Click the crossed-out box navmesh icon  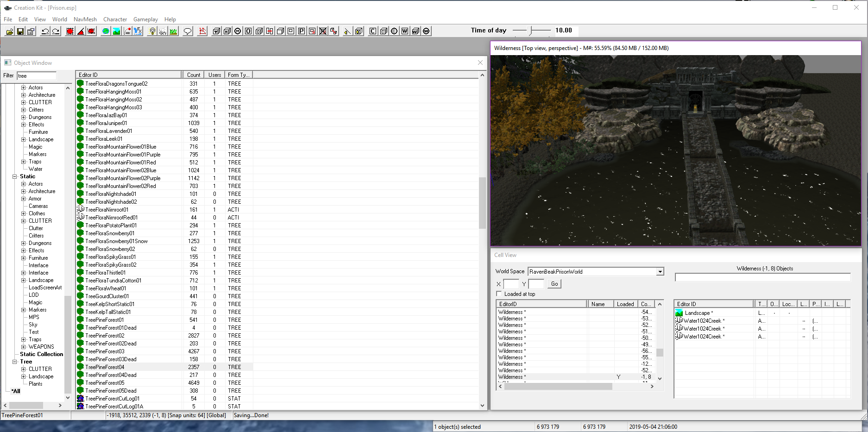[323, 31]
